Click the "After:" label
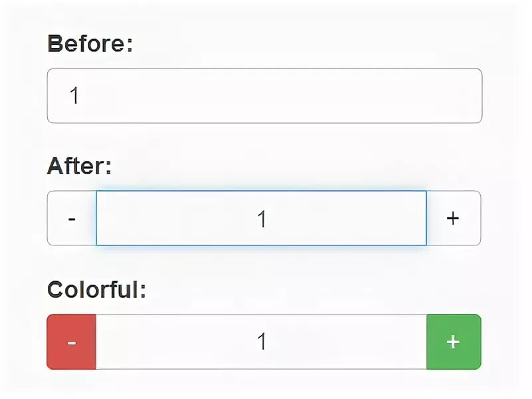The width and height of the screenshot is (532, 399). pos(79,166)
